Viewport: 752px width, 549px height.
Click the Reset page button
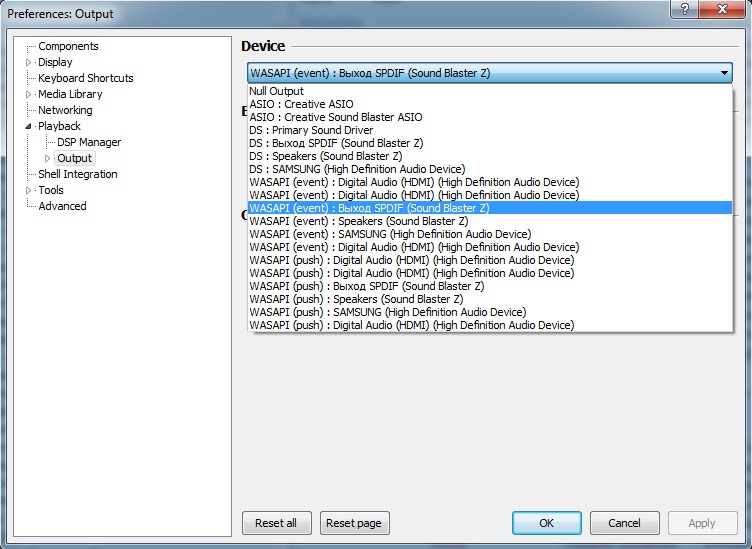pyautogui.click(x=354, y=523)
